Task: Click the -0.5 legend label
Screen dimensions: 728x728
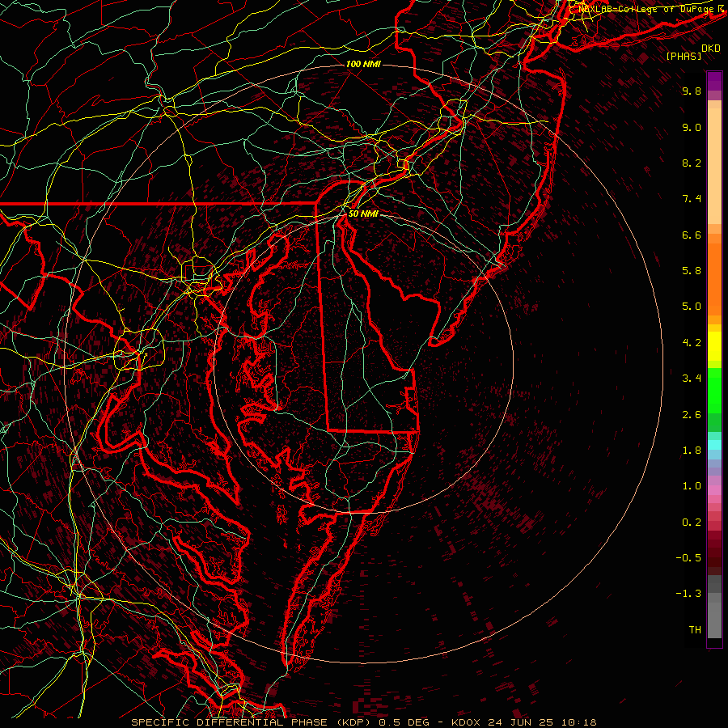Action: pyautogui.click(x=688, y=558)
